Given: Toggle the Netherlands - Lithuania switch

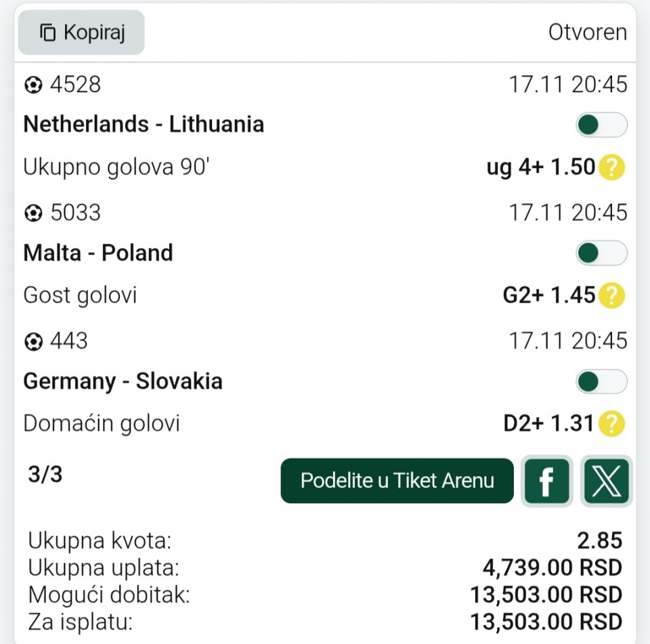Looking at the screenshot, I should pos(601,125).
